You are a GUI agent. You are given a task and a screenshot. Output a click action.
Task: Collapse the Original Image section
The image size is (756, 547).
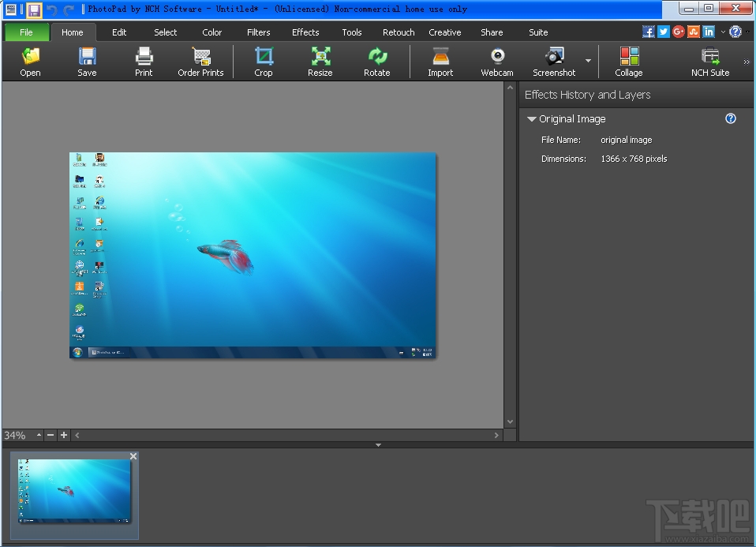click(531, 118)
